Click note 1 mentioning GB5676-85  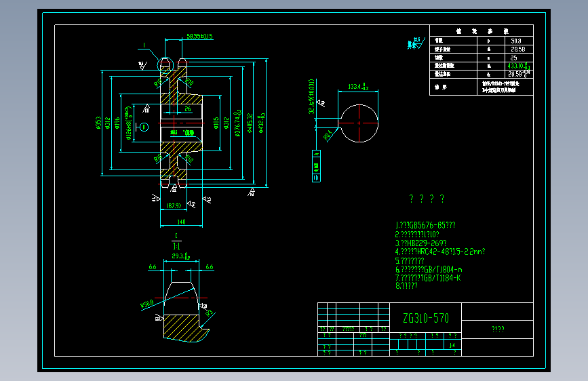tap(425, 225)
